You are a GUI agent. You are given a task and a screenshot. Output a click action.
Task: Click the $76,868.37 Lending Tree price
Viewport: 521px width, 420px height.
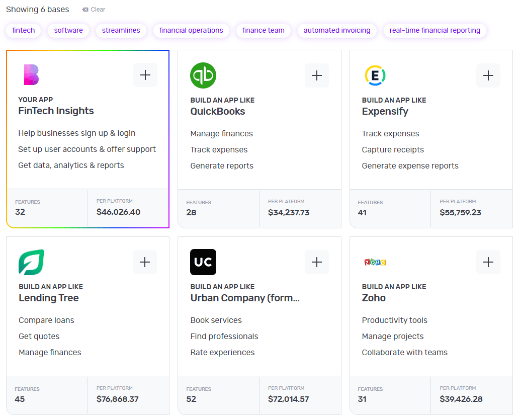[x=117, y=399]
